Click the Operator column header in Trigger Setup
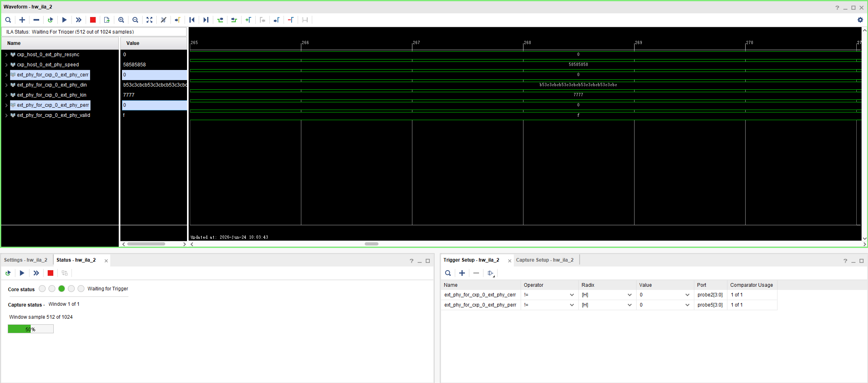Screen dimensions: 868x383 [549, 285]
